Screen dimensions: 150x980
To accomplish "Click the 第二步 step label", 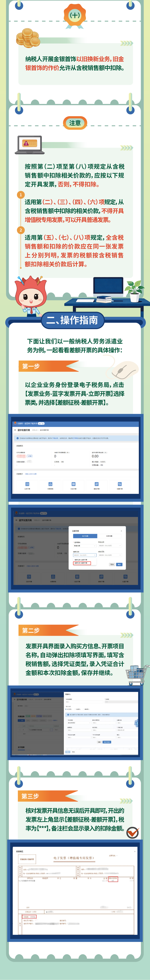I will [31, 630].
